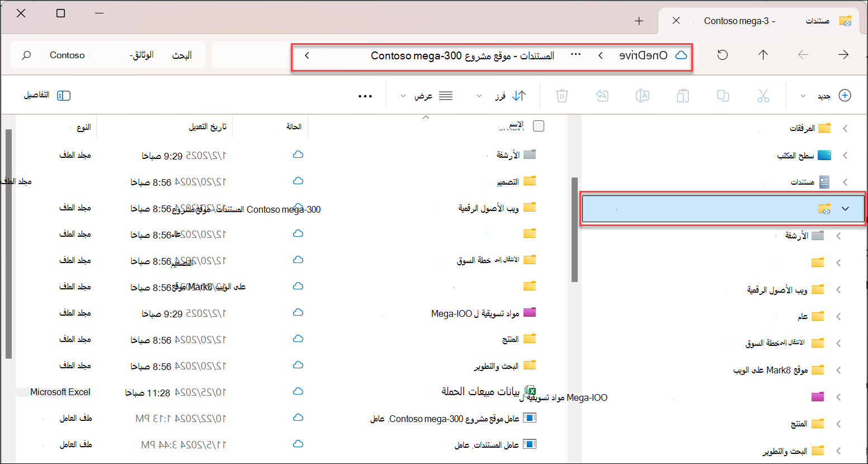Click the right-pointing navigation arrow button

pos(843,55)
